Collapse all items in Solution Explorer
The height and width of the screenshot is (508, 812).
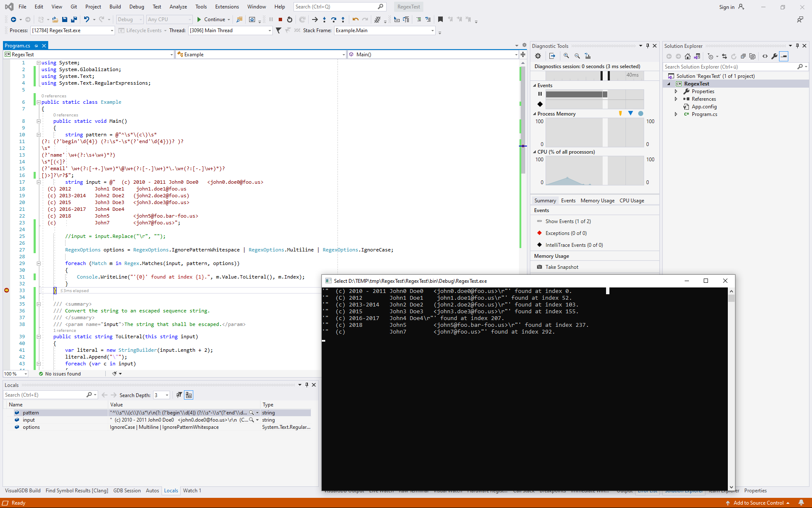click(x=743, y=56)
